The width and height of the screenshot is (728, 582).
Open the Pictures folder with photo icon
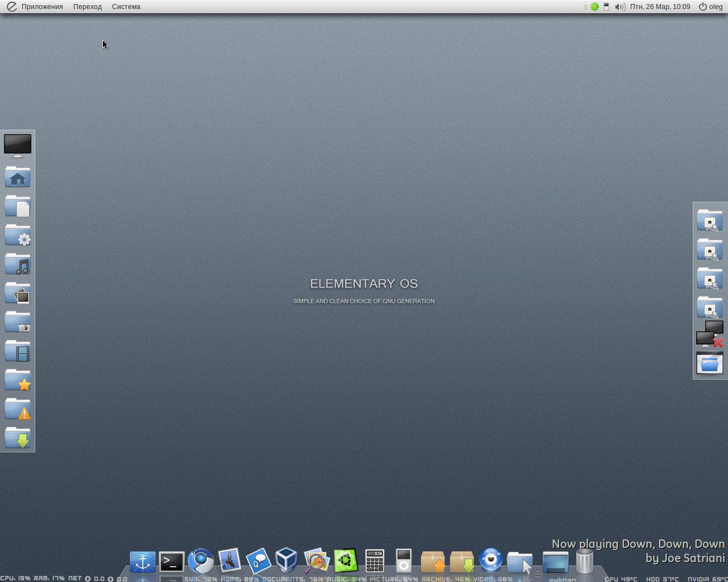point(18,293)
